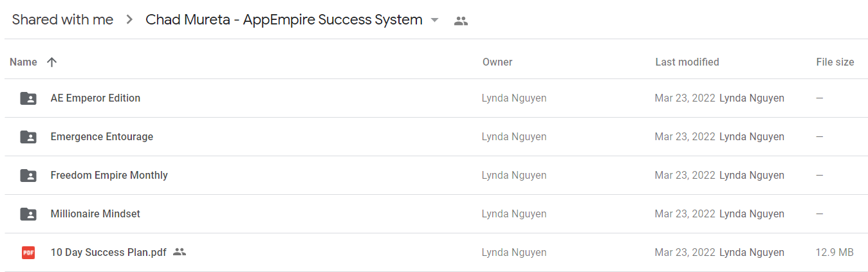Click the Chad Mureta - AppEmpire Success System breadcrumb
The image size is (868, 272).
[x=284, y=20]
